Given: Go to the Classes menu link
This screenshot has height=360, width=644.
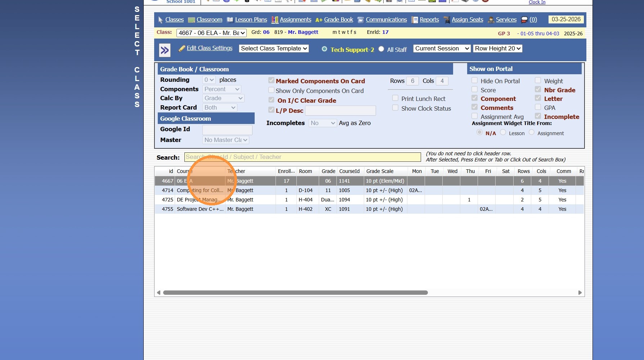Looking at the screenshot, I should tap(174, 20).
